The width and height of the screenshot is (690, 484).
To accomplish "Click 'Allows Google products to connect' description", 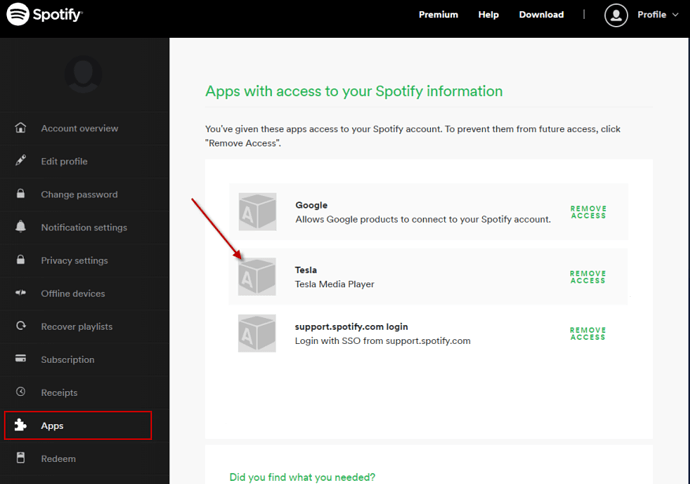I will (423, 219).
